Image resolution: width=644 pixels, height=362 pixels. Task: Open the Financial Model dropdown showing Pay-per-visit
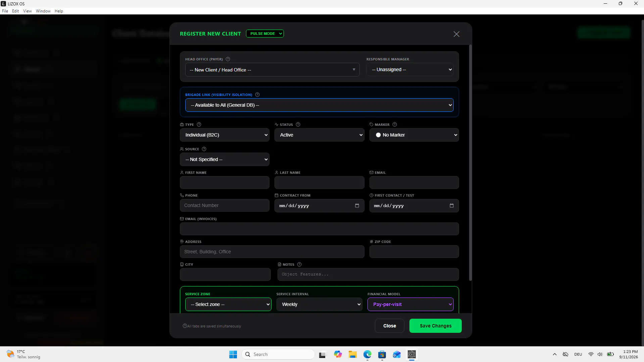410,304
